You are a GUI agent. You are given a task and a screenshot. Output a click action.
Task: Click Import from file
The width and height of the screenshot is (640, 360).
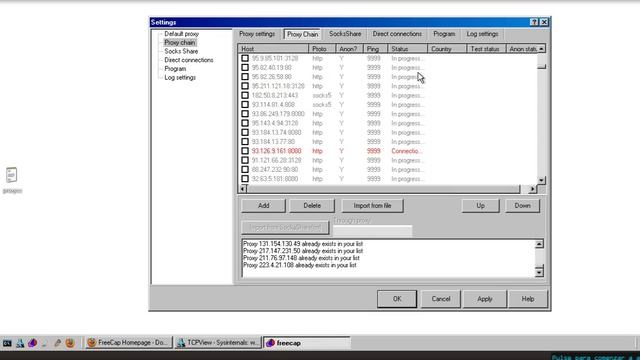point(372,206)
